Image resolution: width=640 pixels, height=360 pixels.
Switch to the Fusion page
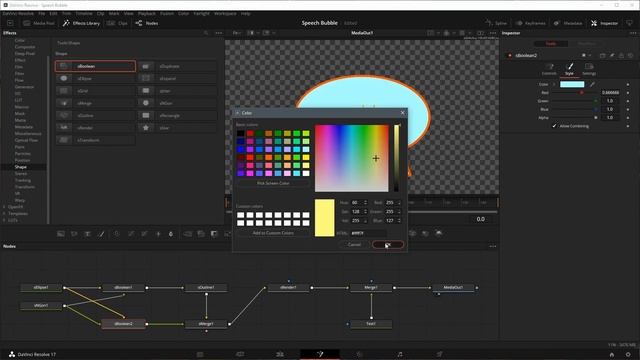(320, 354)
